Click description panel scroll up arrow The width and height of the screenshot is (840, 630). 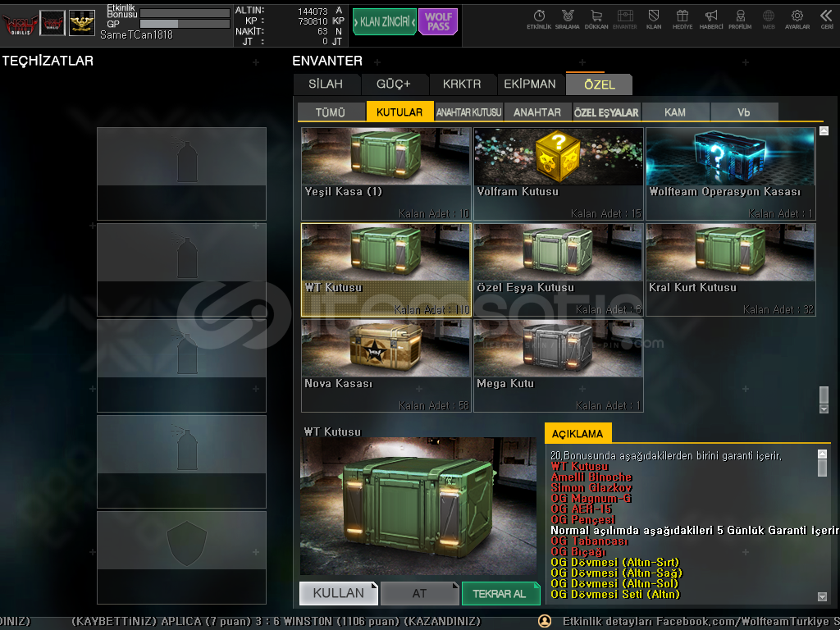point(822,454)
